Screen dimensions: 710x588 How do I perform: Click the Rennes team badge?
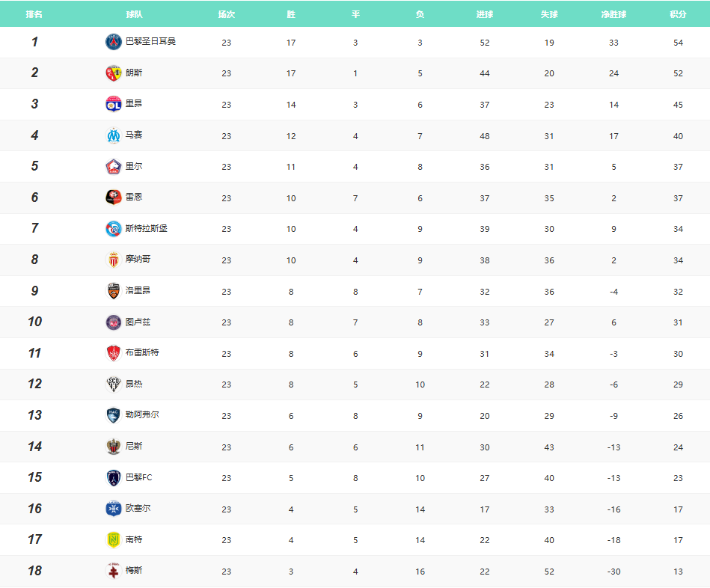113,197
